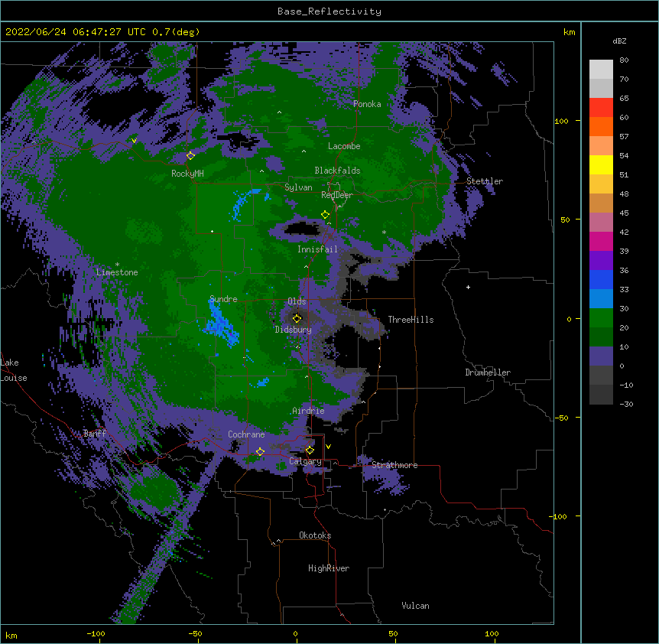659x644 pixels.
Task: Click the Didsbury label
Action: (294, 330)
